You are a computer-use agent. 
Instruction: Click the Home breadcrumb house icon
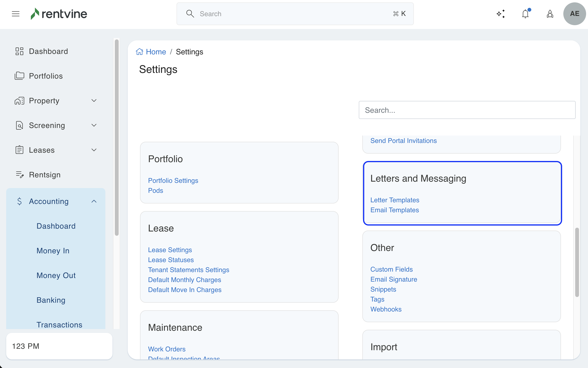click(139, 52)
